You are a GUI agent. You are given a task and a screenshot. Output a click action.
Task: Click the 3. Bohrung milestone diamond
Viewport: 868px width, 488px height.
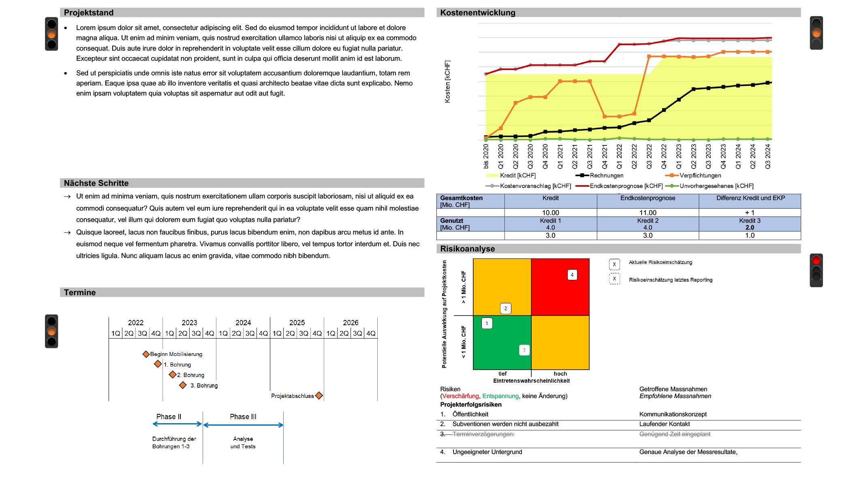[x=183, y=385]
